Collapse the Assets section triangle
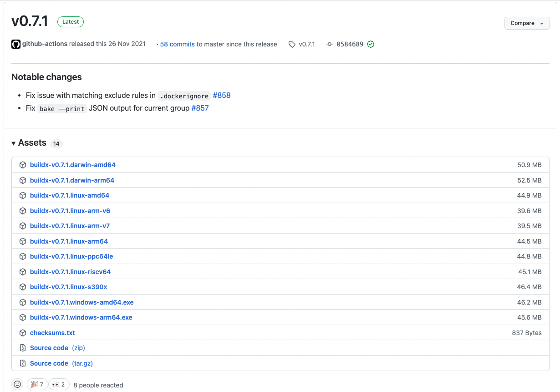560x392 pixels. point(14,143)
